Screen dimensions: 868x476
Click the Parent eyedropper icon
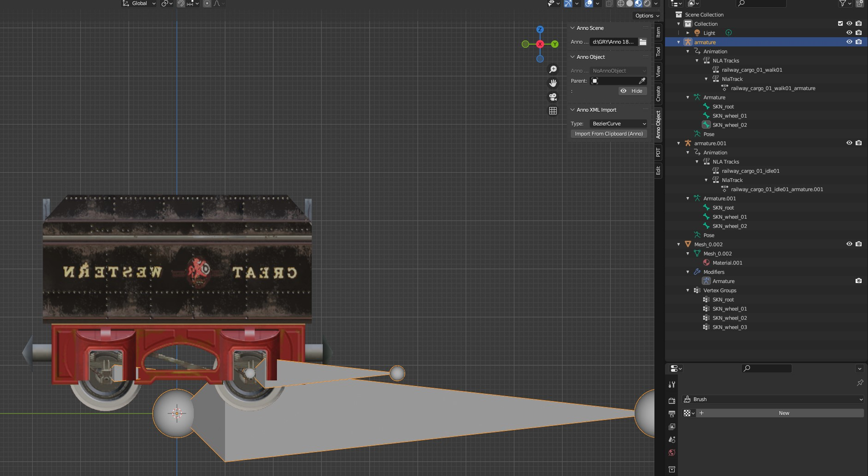[x=642, y=81]
